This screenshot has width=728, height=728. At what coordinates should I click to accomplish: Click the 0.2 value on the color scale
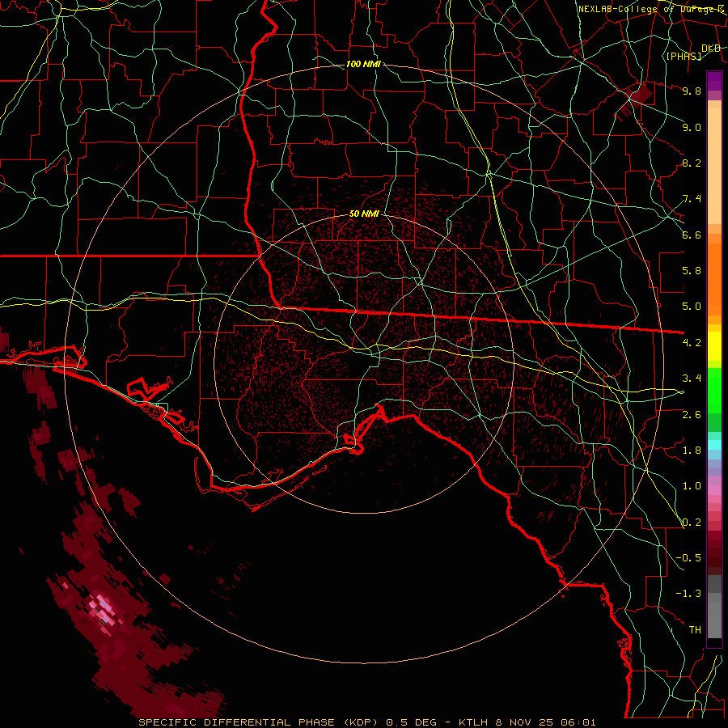point(692,523)
